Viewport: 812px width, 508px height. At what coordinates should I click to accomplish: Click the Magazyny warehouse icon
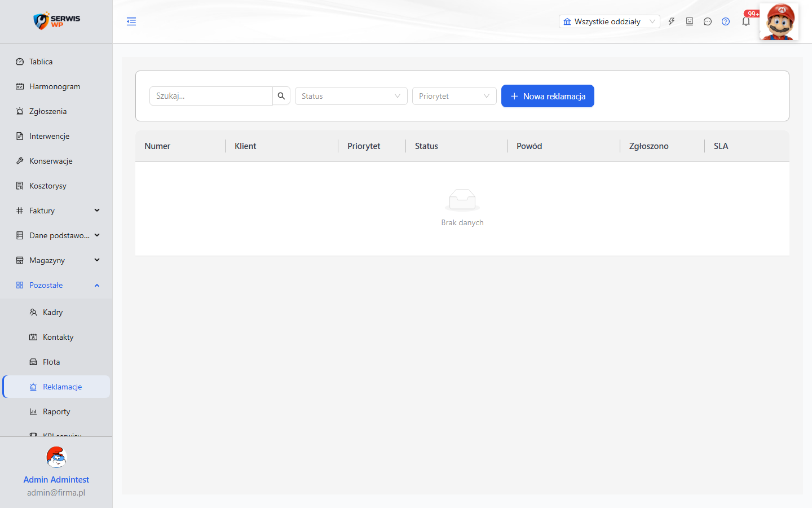(x=20, y=260)
